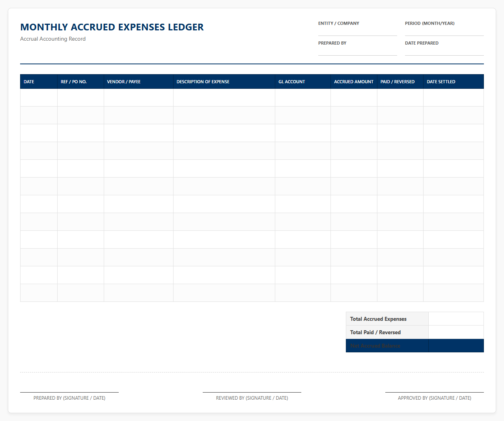Click the PAID / REVERSED column header
This screenshot has width=504, height=421.
point(400,82)
